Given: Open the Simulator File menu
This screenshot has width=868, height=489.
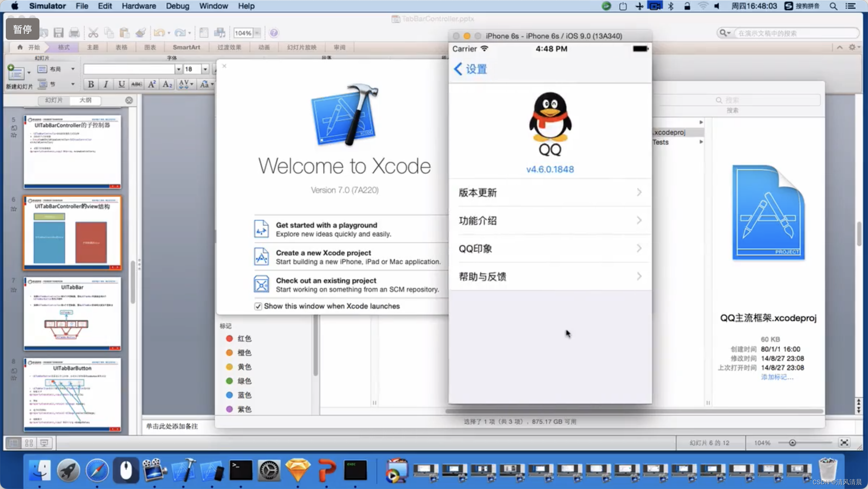Looking at the screenshot, I should click(x=82, y=6).
